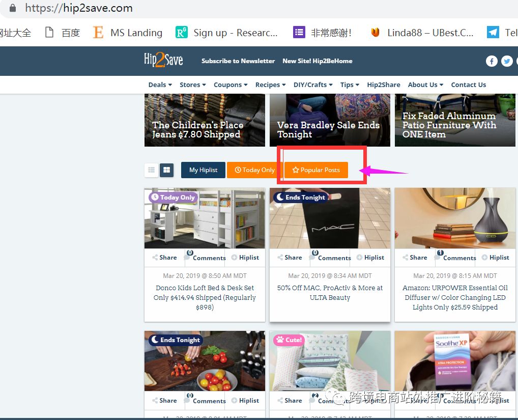Open comments on cutting board knife post
518x420 pixels.
tap(205, 400)
